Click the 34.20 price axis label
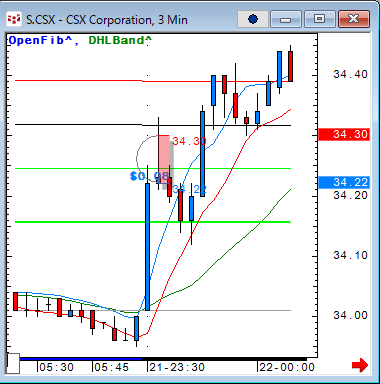380x384 pixels. [350, 195]
